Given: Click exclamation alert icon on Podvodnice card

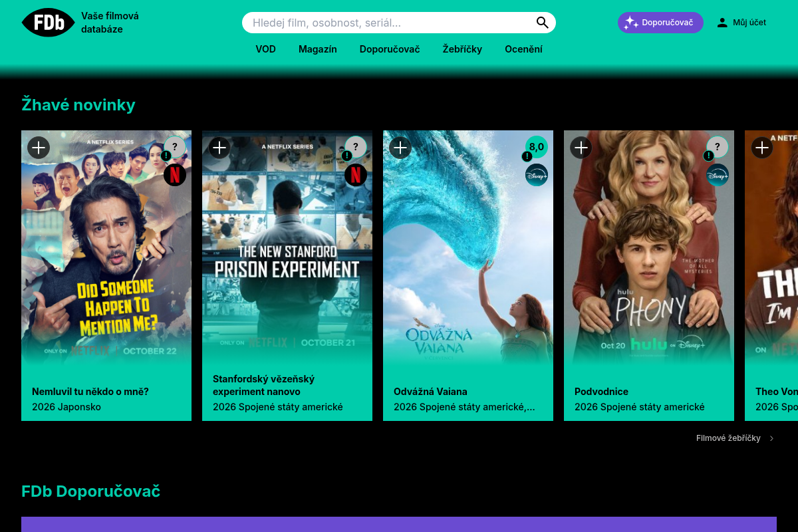Looking at the screenshot, I should (708, 156).
